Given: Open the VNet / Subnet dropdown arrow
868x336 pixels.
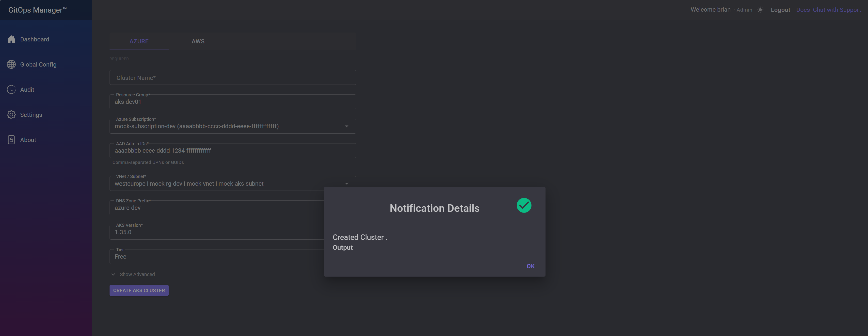Looking at the screenshot, I should click(346, 183).
